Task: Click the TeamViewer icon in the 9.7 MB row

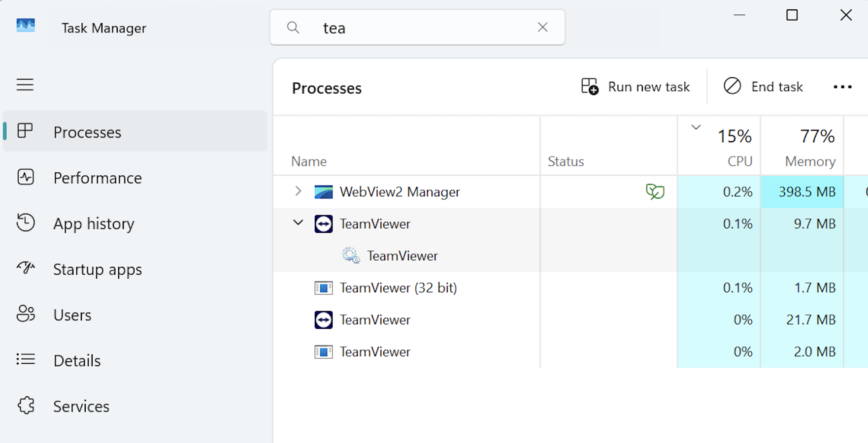Action: pos(324,224)
